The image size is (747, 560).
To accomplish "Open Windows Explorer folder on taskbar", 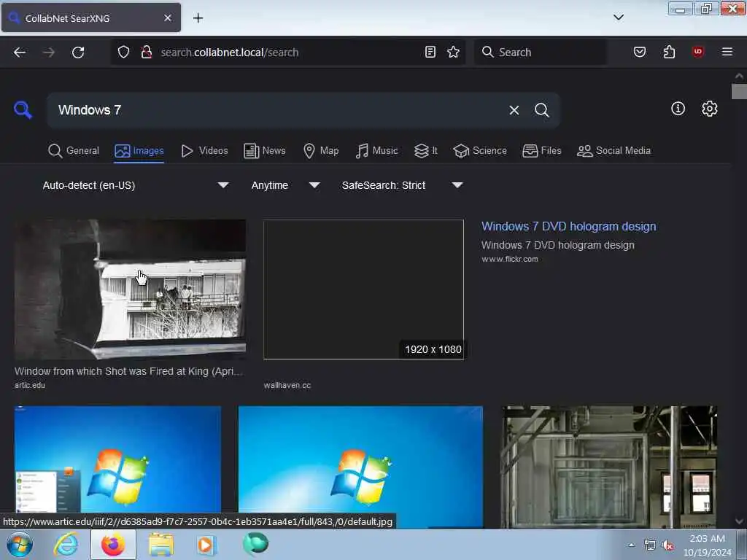I will pyautogui.click(x=161, y=545).
